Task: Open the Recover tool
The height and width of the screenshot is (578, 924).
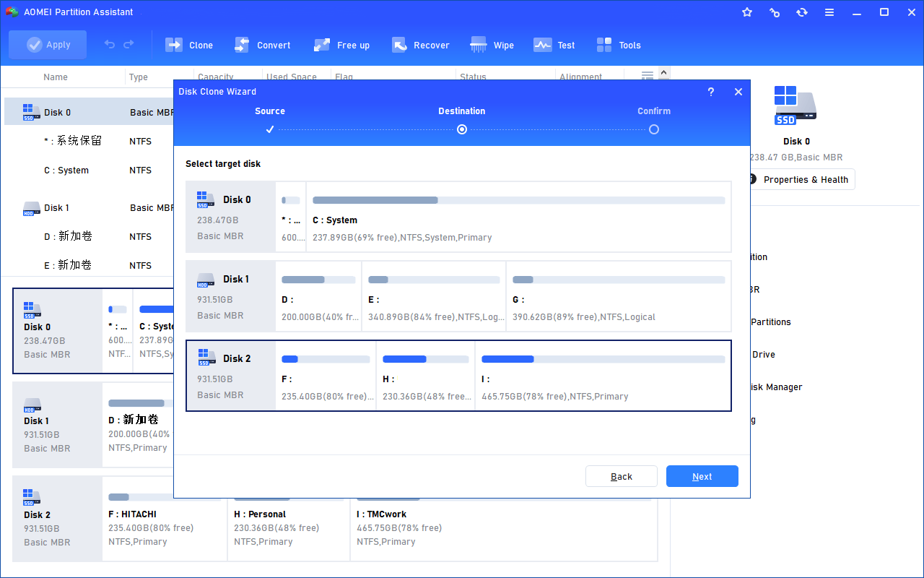Action: point(421,45)
